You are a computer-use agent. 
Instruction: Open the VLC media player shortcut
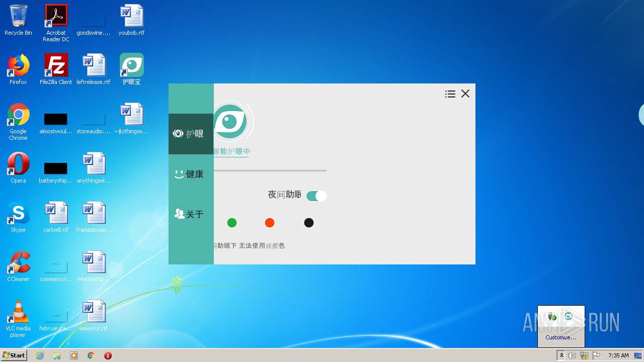[18, 319]
